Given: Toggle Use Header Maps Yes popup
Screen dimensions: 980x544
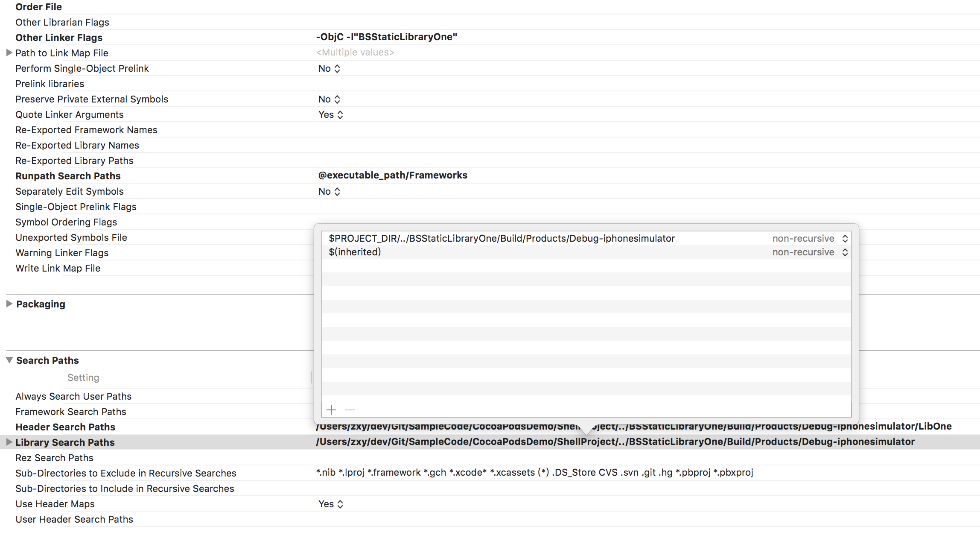Looking at the screenshot, I should [331, 504].
